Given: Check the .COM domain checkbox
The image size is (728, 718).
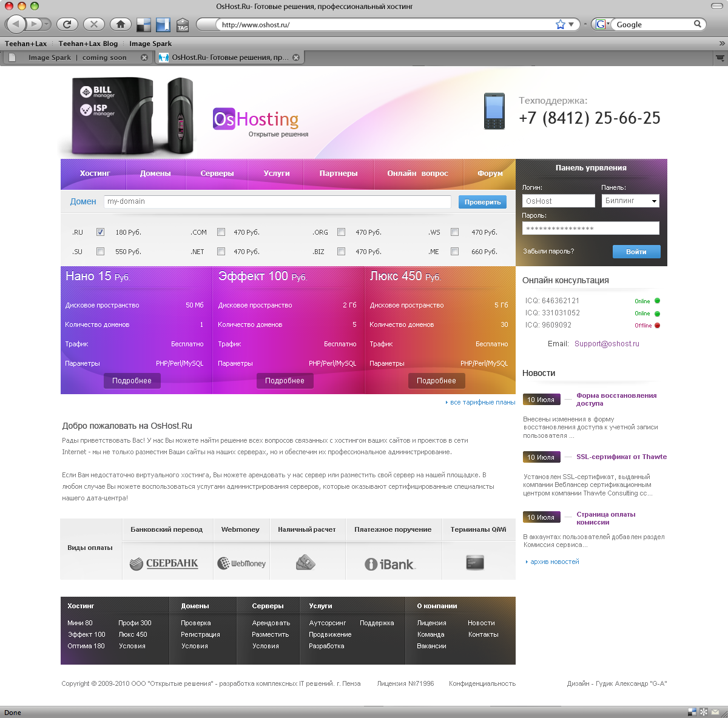Looking at the screenshot, I should (x=221, y=232).
